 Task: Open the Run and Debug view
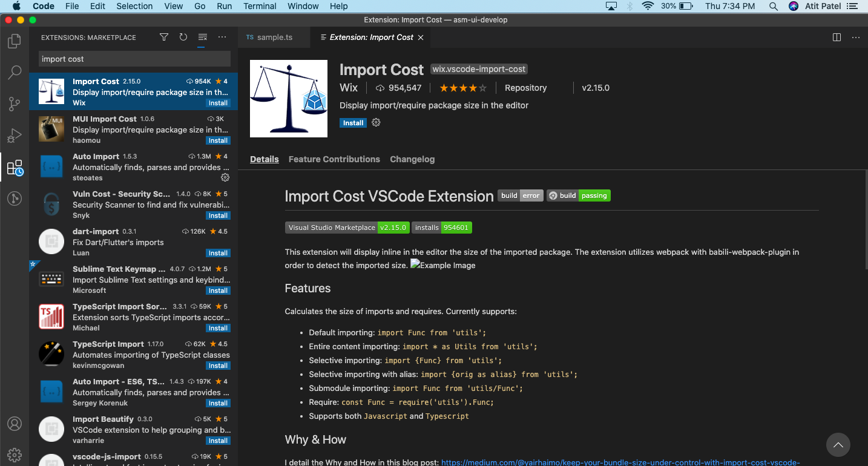(15, 136)
